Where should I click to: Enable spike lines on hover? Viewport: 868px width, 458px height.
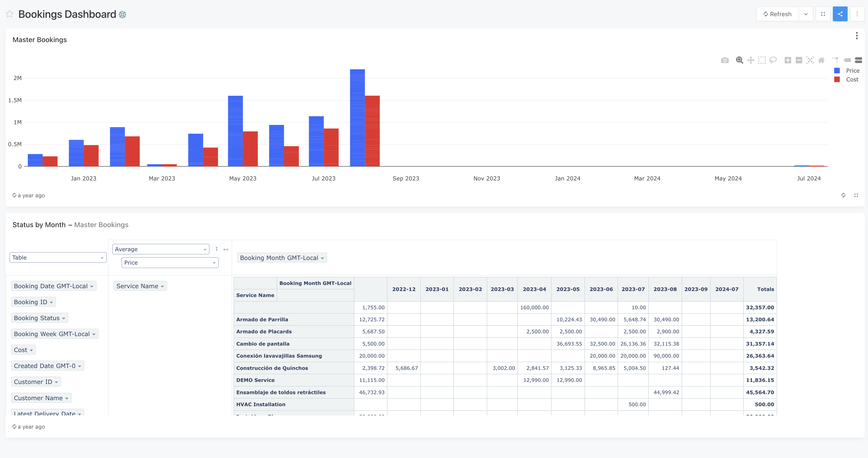[x=835, y=60]
